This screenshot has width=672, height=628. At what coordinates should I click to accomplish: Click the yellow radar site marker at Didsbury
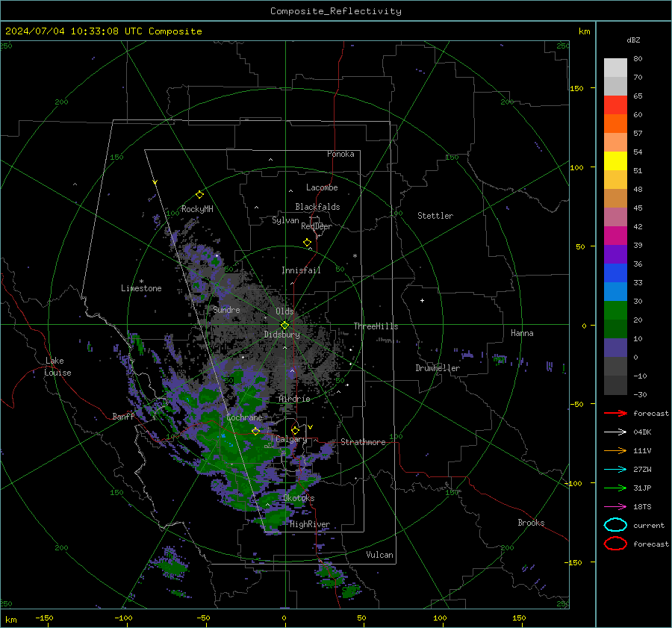pyautogui.click(x=284, y=325)
